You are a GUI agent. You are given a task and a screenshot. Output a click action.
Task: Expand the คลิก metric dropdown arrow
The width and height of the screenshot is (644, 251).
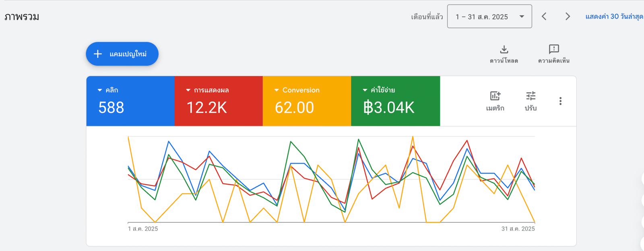click(x=100, y=90)
